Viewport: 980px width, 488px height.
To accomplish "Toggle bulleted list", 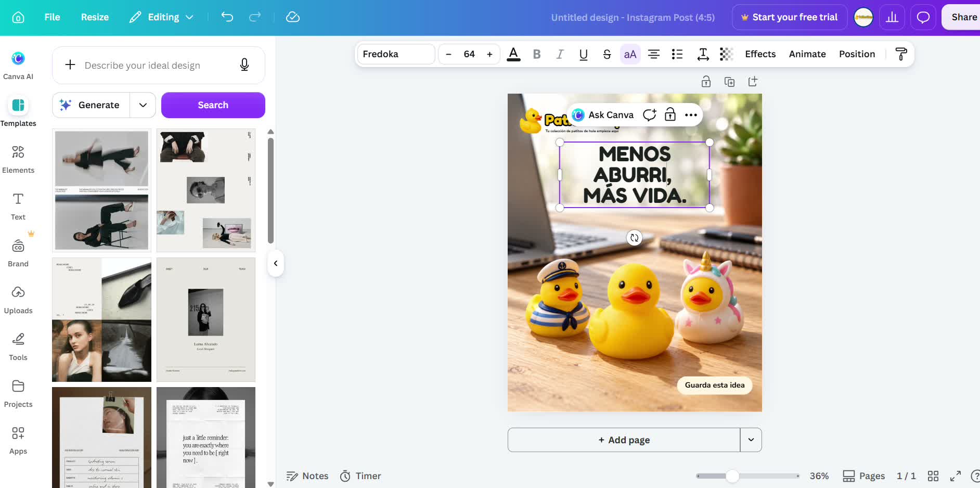I will pos(677,54).
